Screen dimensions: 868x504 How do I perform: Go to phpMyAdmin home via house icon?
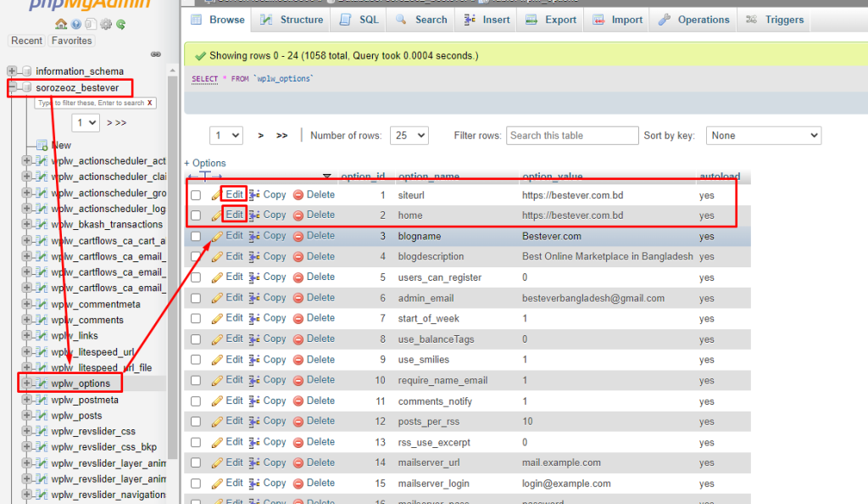[61, 24]
